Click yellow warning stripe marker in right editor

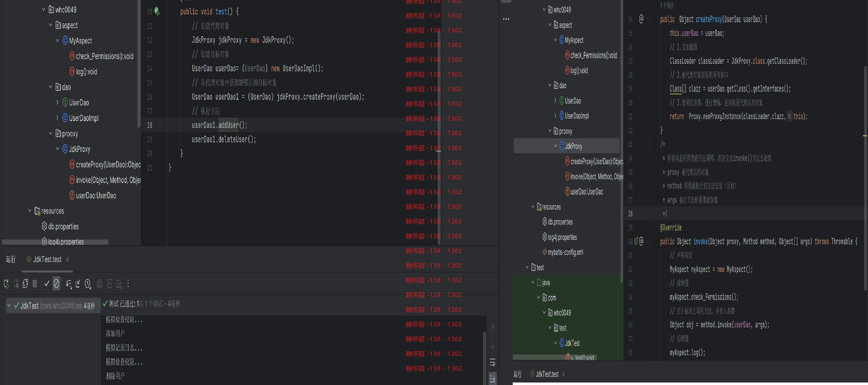[865, 136]
